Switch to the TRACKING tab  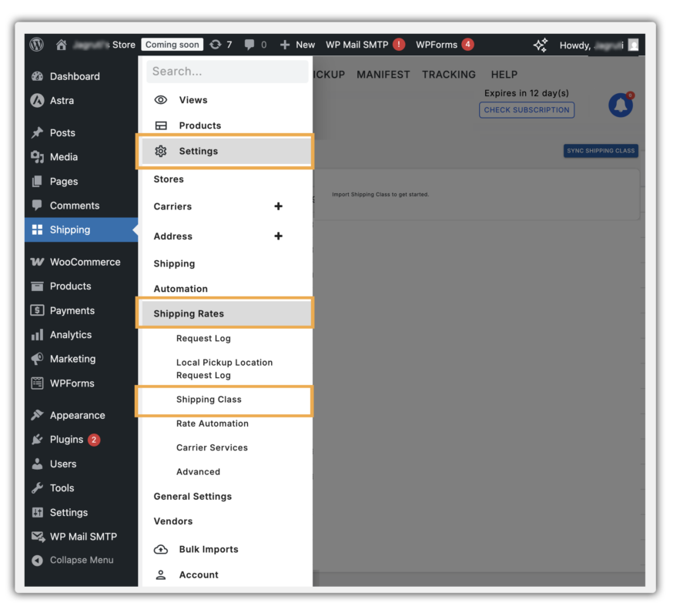(449, 75)
